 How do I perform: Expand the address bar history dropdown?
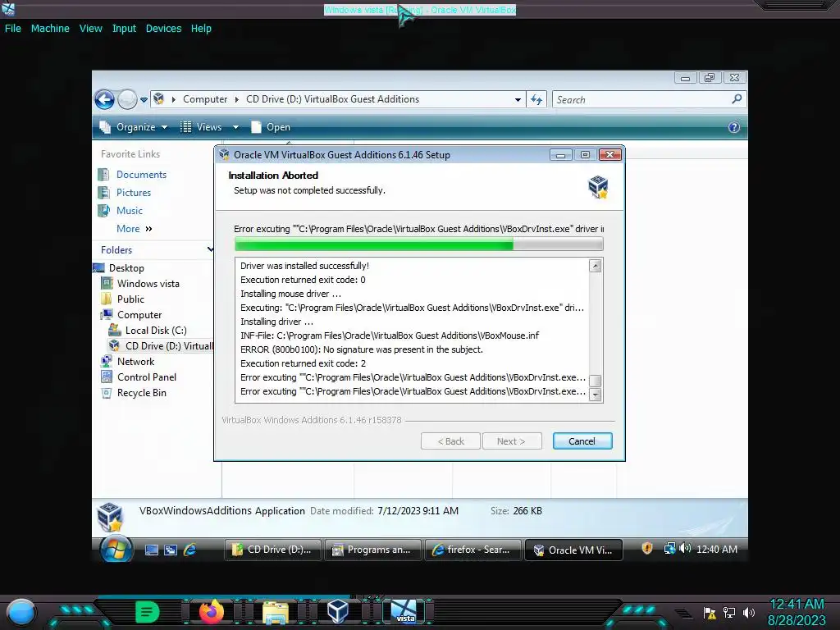click(518, 99)
